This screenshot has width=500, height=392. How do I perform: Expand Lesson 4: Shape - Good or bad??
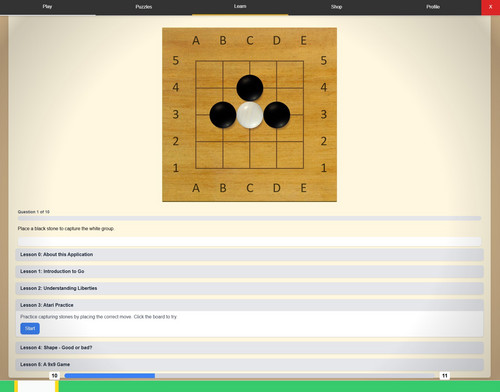point(249,348)
